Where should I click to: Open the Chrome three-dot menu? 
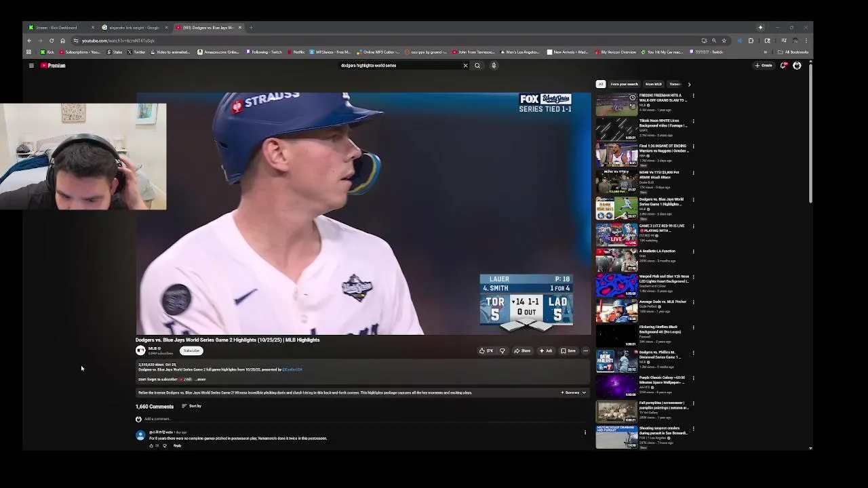click(x=806, y=41)
